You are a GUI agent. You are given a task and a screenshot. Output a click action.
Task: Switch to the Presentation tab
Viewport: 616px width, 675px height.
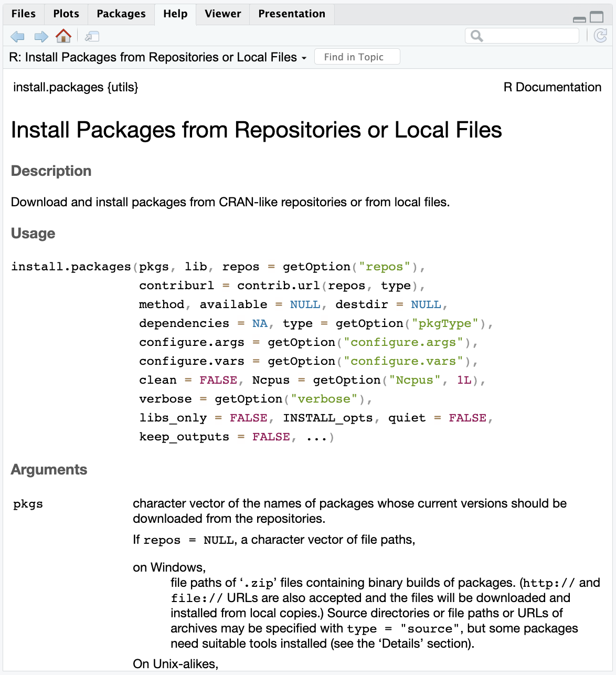[292, 14]
